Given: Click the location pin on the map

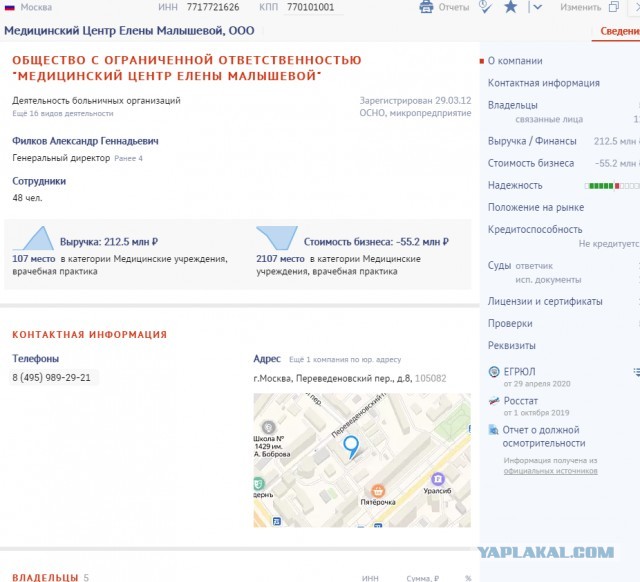Looking at the screenshot, I should pos(351,447).
